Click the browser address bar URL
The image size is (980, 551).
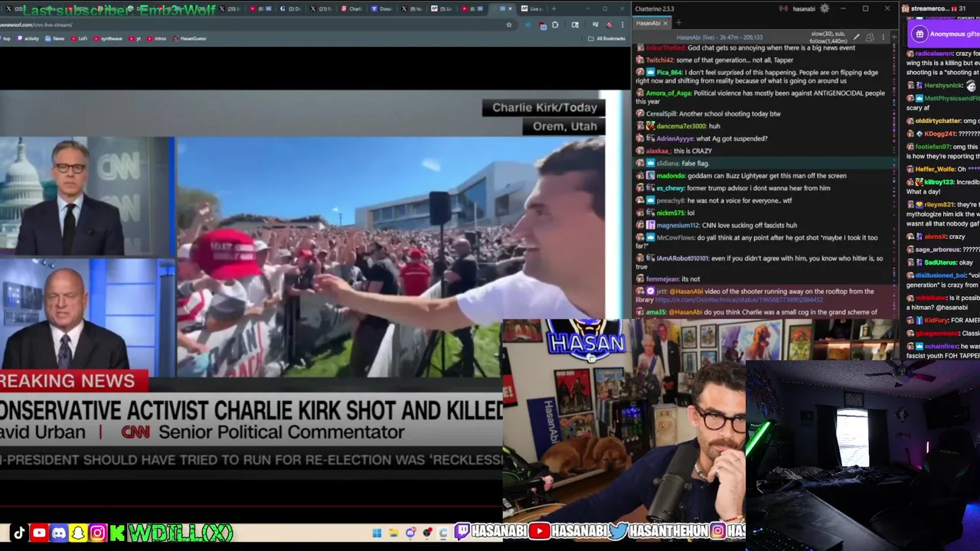pos(36,24)
